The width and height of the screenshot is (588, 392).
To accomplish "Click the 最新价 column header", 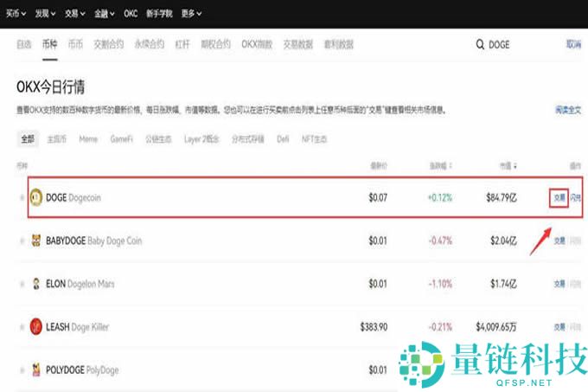I will 379,166.
